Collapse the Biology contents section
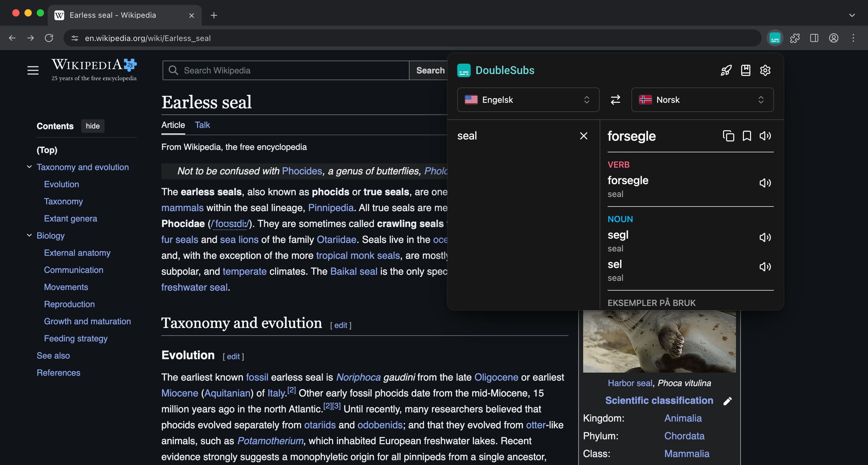The image size is (868, 465). [x=29, y=235]
